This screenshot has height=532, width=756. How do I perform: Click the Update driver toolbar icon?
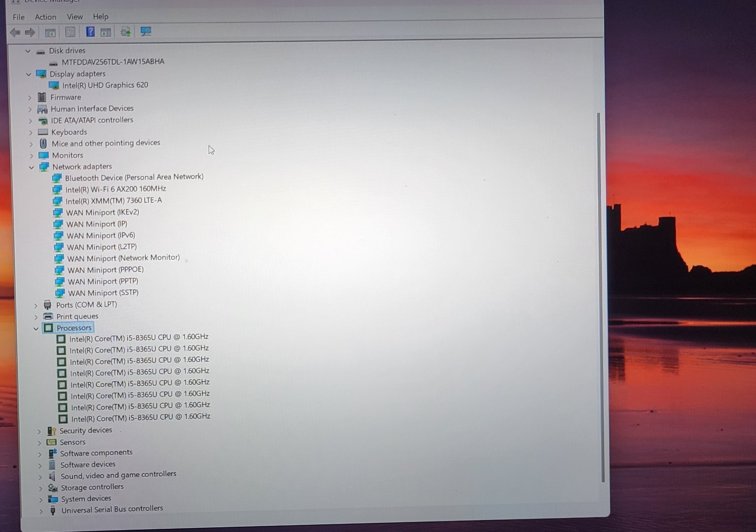coord(126,32)
